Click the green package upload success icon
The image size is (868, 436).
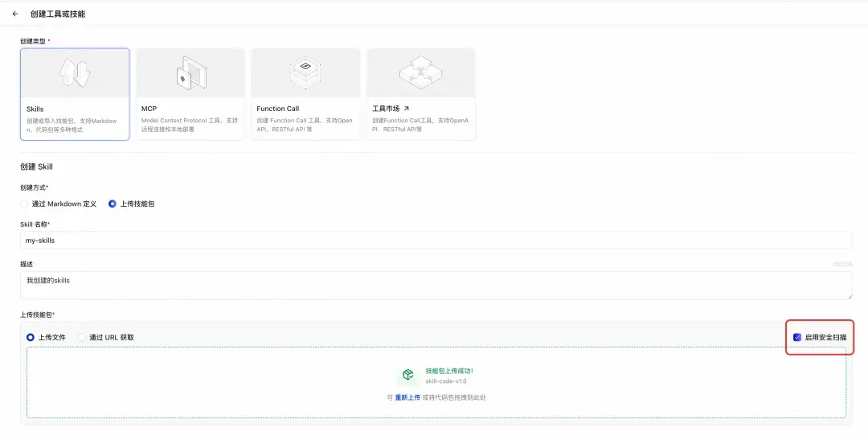point(408,376)
